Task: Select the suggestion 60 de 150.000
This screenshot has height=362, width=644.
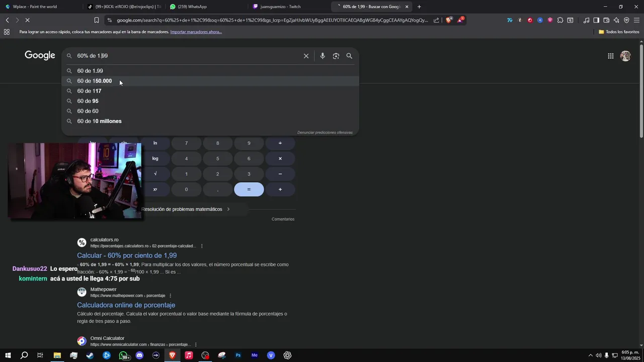Action: pyautogui.click(x=210, y=81)
